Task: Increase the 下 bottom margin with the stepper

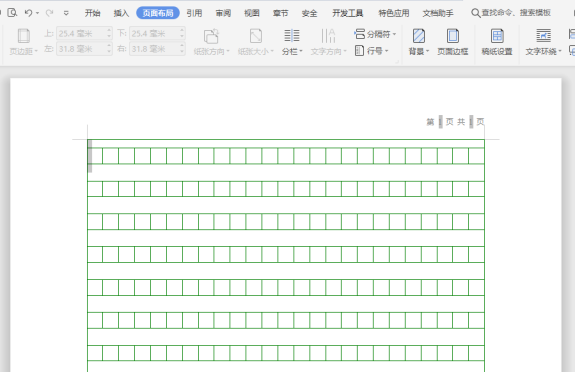Action: (x=182, y=31)
